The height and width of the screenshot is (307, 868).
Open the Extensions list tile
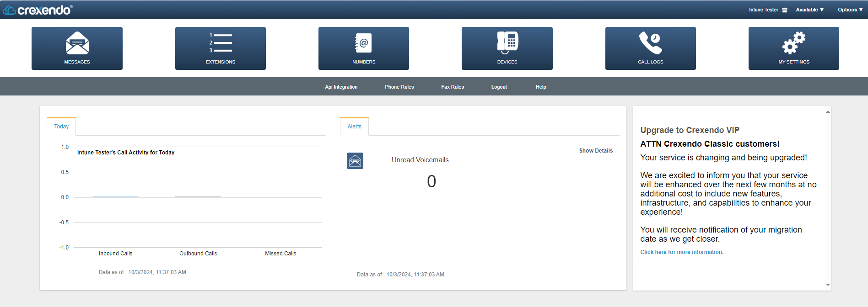221,48
